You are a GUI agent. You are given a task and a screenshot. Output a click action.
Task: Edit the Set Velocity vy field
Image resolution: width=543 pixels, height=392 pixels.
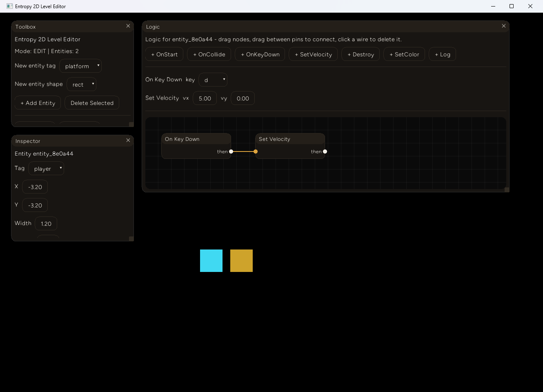[243, 98]
